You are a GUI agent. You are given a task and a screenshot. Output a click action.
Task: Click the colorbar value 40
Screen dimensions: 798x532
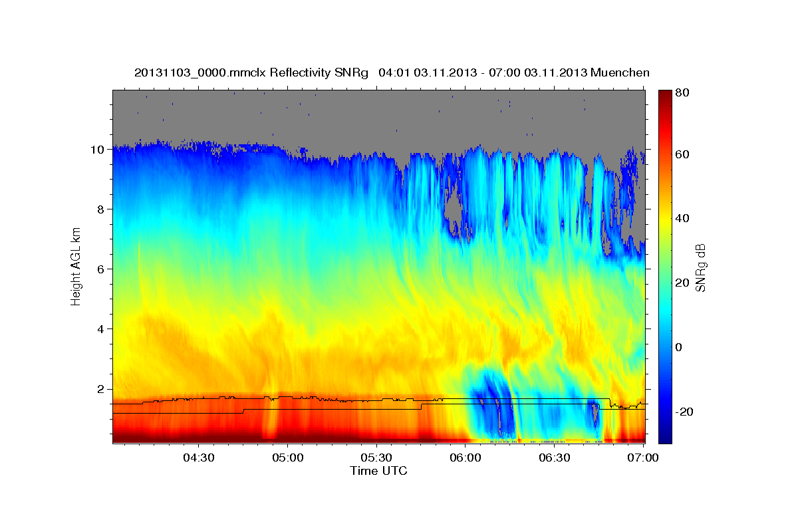[x=682, y=218]
